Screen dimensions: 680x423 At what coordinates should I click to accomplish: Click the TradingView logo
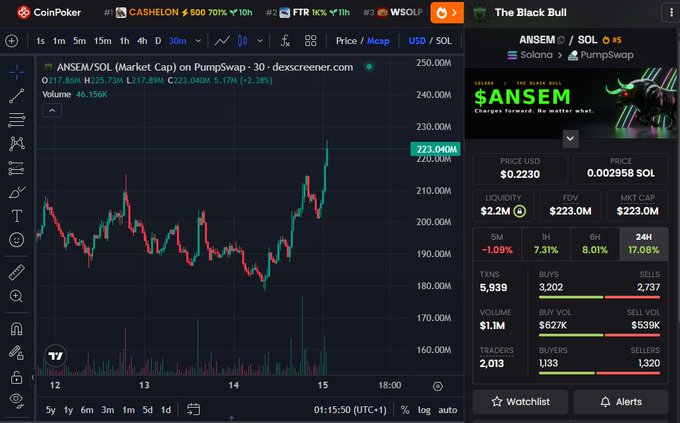point(56,356)
